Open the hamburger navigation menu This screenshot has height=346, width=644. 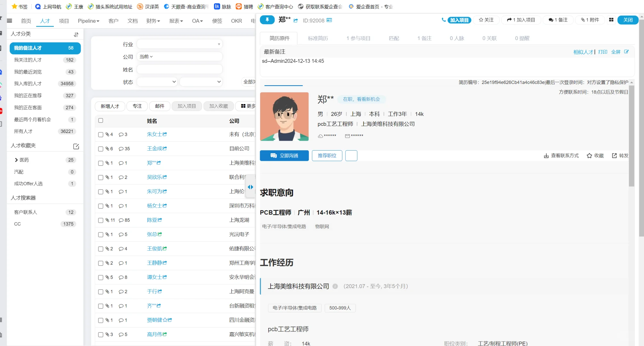click(9, 21)
